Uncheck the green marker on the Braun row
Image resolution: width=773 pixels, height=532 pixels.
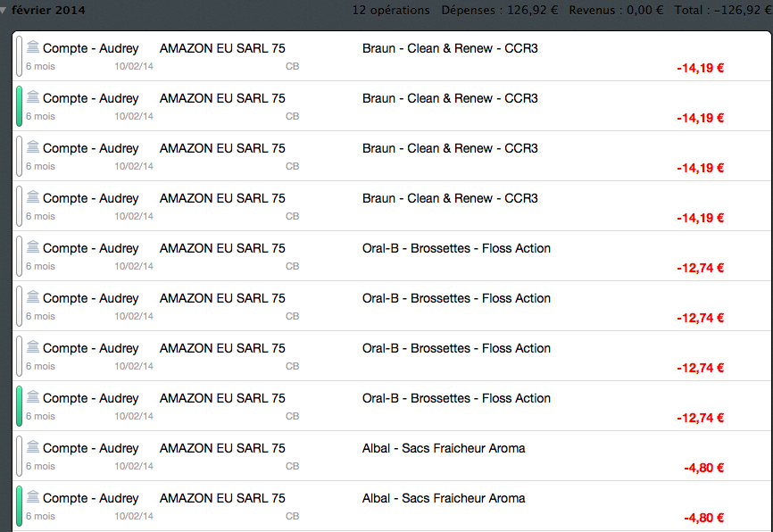coord(20,106)
